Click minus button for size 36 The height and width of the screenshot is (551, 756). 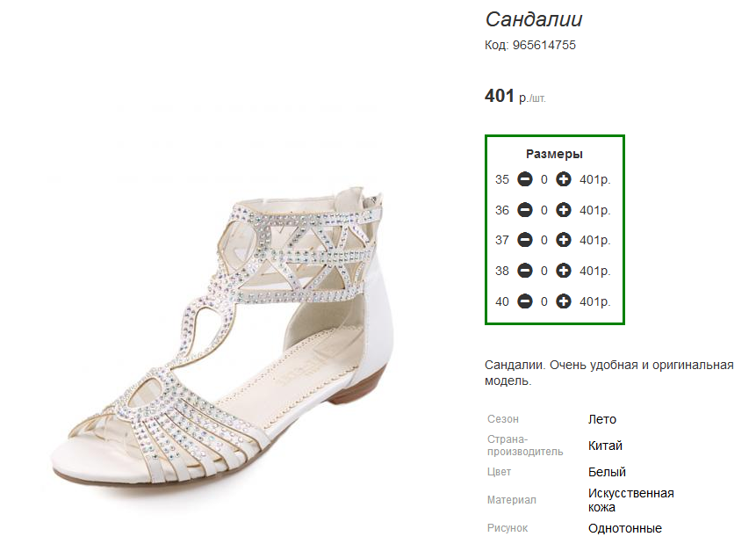coord(524,210)
